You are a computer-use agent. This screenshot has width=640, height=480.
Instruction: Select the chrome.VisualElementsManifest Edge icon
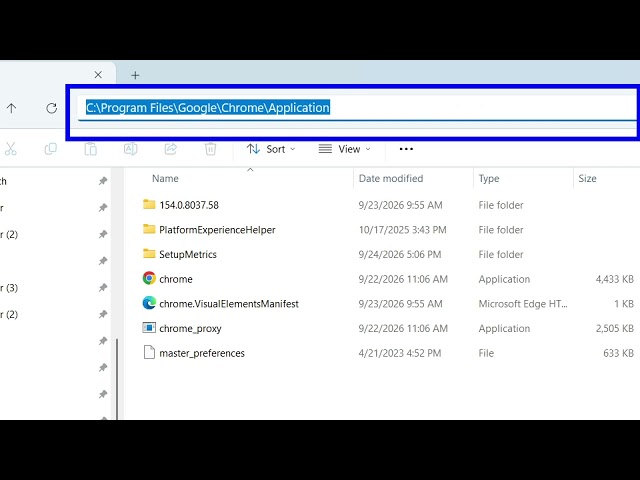pos(149,303)
